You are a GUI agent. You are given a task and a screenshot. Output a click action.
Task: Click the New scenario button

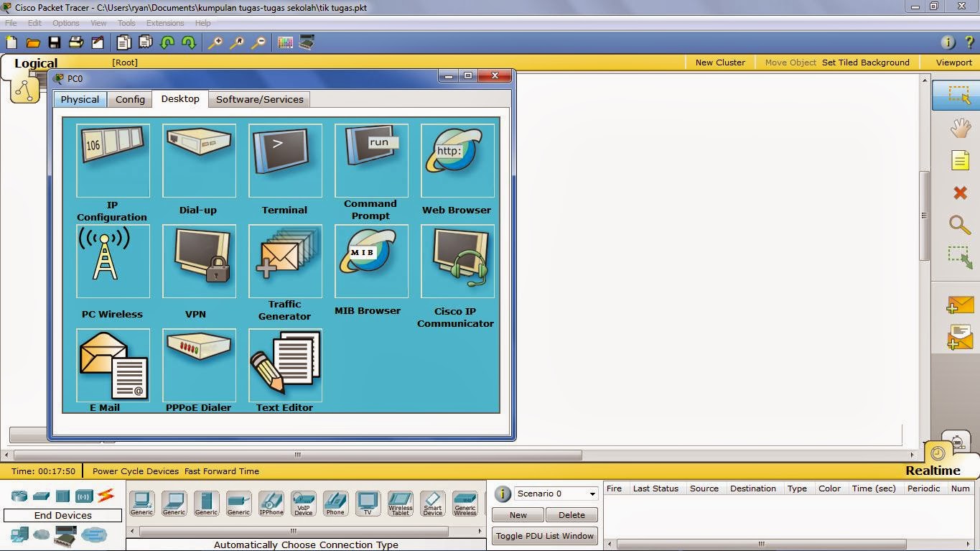pos(518,515)
